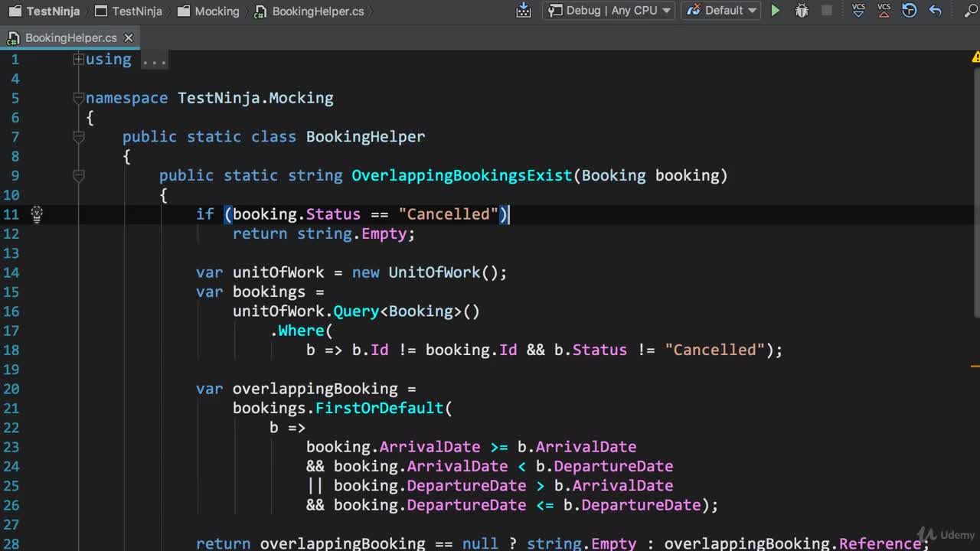Click the Revert undo arrow icon
Viewport: 980px width, 551px height.
(935, 11)
